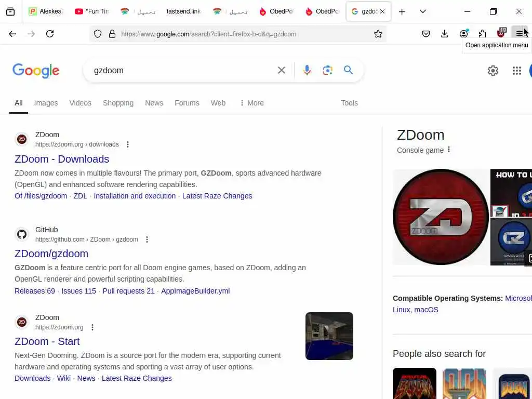This screenshot has width=532, height=399.
Task: Open the Firefox View icon
Action: [10, 11]
